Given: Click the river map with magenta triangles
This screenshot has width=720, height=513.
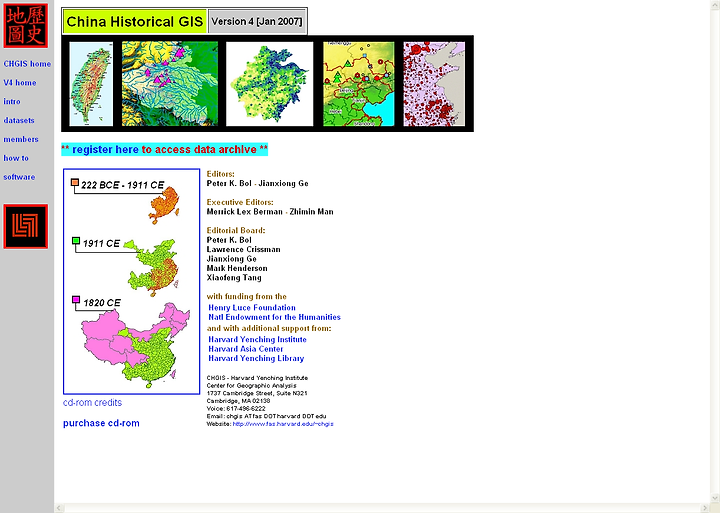Looking at the screenshot, I should point(169,84).
